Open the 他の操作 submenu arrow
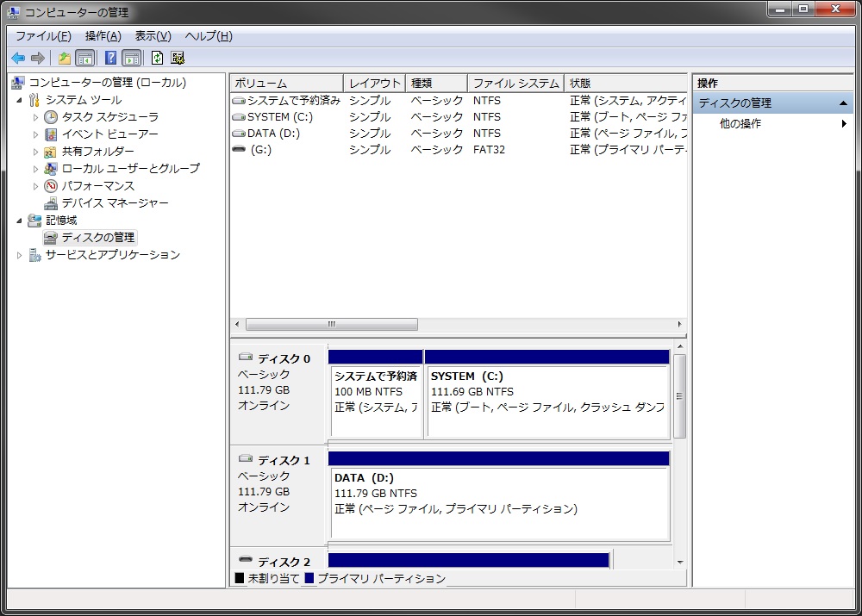This screenshot has height=616, width=862. point(844,124)
